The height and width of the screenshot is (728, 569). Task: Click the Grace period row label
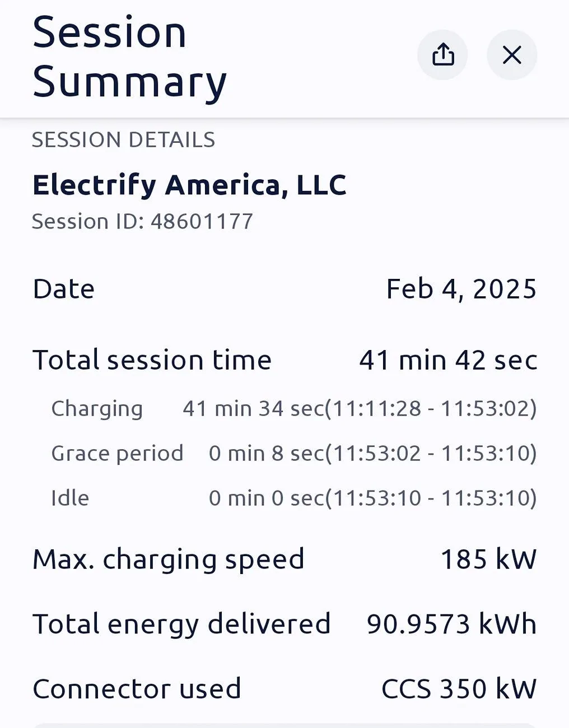click(117, 454)
